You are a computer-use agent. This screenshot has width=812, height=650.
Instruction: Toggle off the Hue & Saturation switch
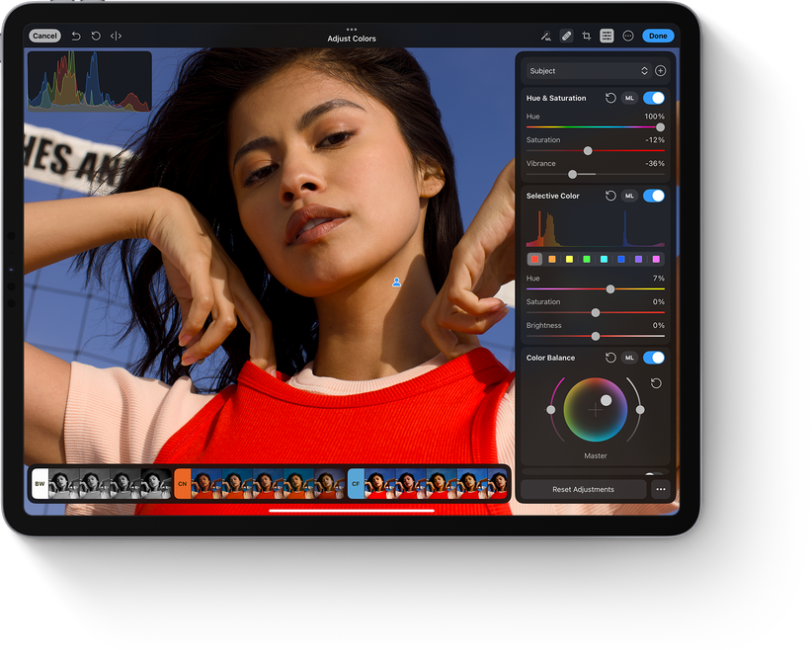click(x=653, y=98)
